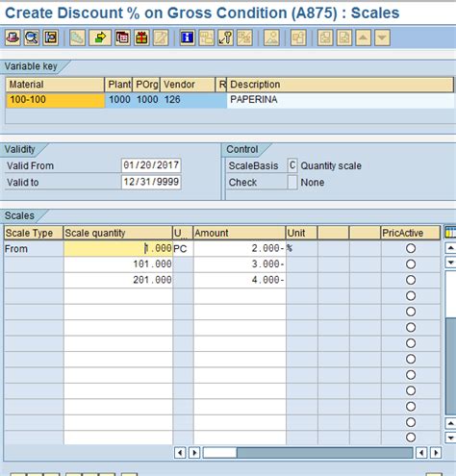Open free goods gift box icon

pos(141,38)
